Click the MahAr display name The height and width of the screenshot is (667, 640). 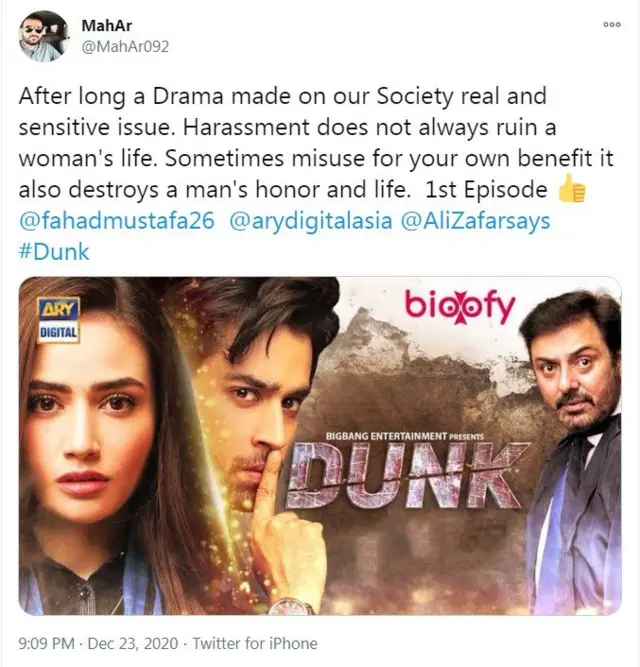pyautogui.click(x=106, y=26)
